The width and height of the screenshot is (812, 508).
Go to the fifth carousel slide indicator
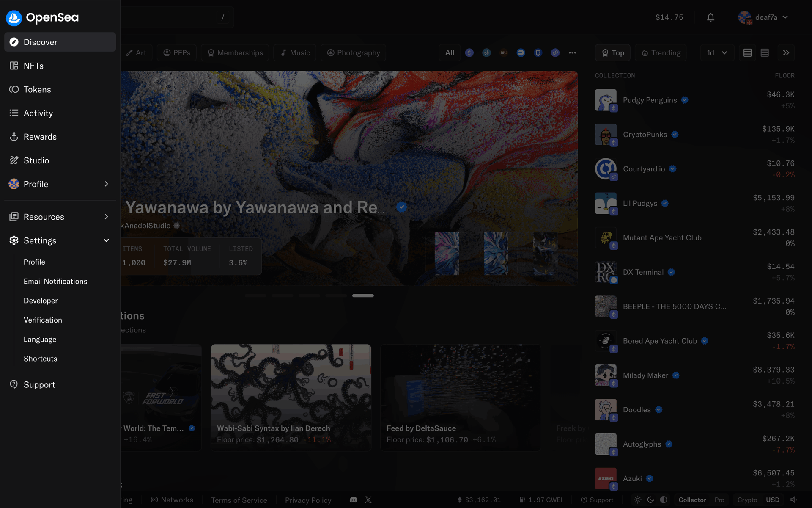pyautogui.click(x=363, y=295)
